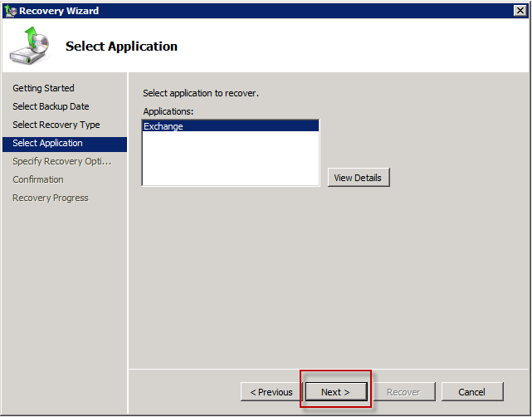Click the Recovery Wizard title text
The height and width of the screenshot is (417, 532).
[59, 11]
